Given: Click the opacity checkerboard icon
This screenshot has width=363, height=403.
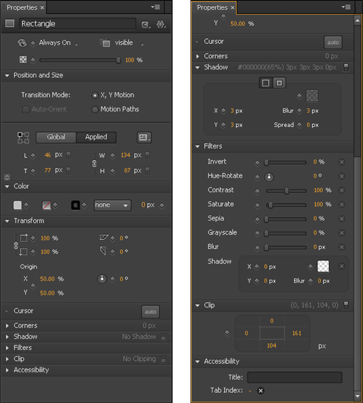Looking at the screenshot, I should point(23,60).
